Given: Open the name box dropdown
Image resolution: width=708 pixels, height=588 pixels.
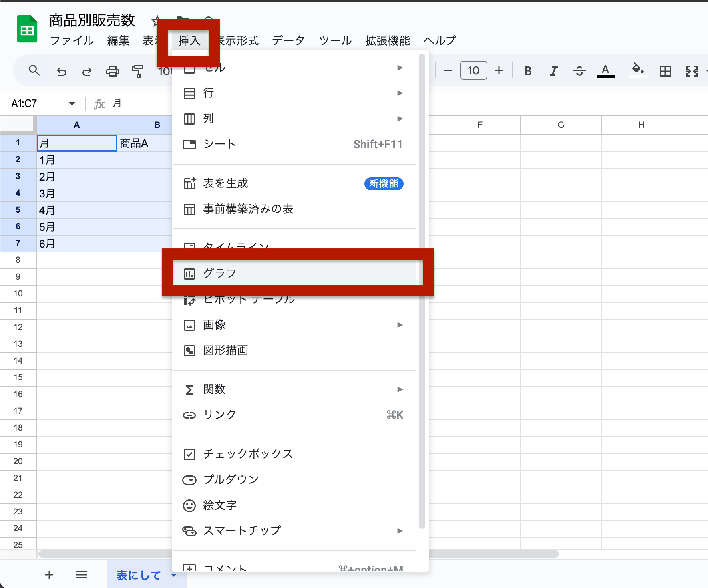Looking at the screenshot, I should coord(72,103).
